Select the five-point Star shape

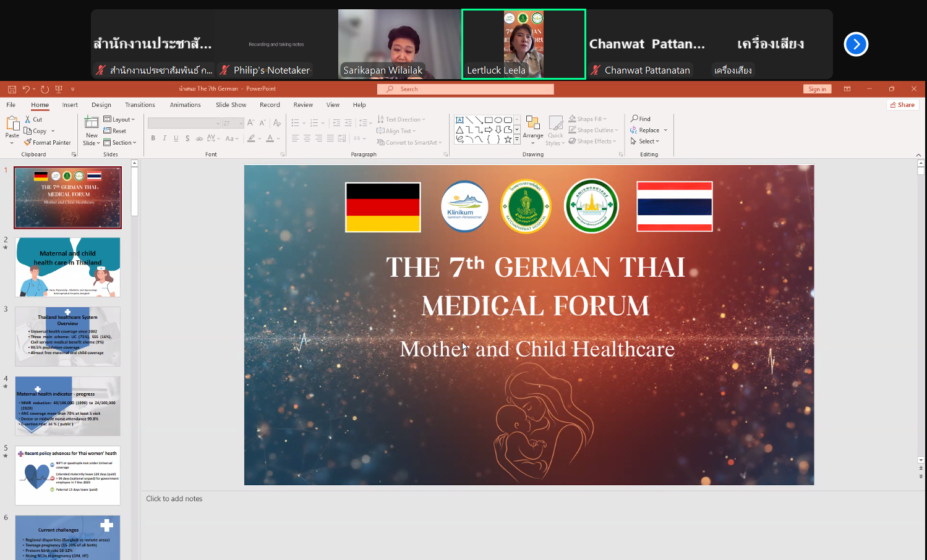point(508,140)
